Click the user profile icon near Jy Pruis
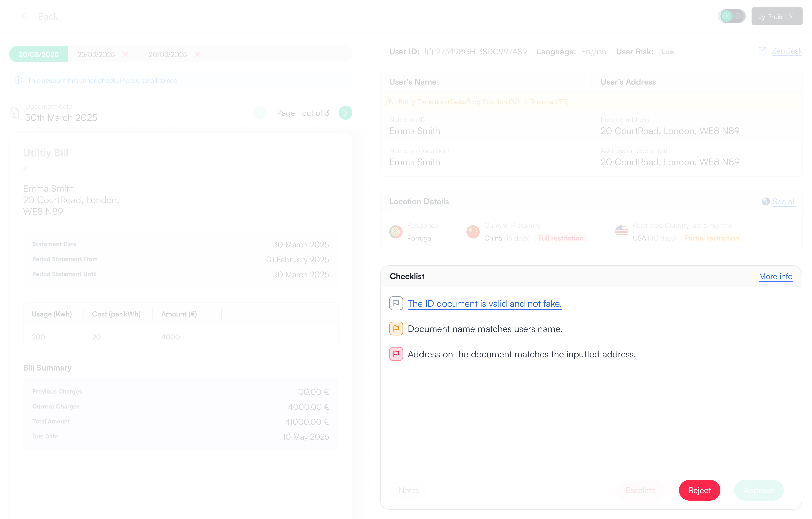The width and height of the screenshot is (812, 519). coord(791,16)
